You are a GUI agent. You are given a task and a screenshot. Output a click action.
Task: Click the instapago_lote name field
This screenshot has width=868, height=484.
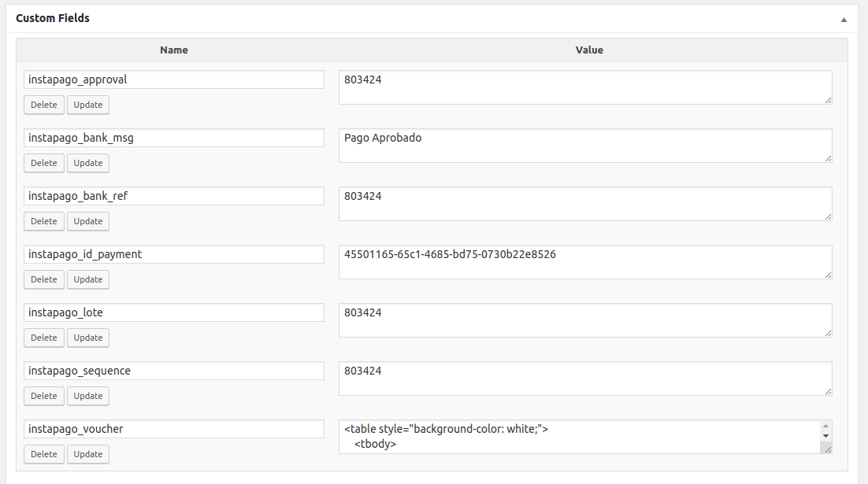[x=174, y=312]
